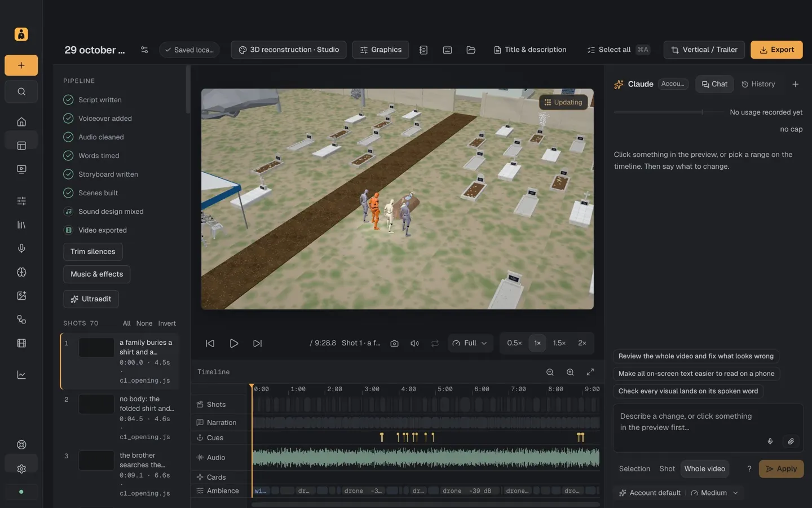Screen dimensions: 812x508
Task: Click Select all in the toolbar
Action: 619,50
